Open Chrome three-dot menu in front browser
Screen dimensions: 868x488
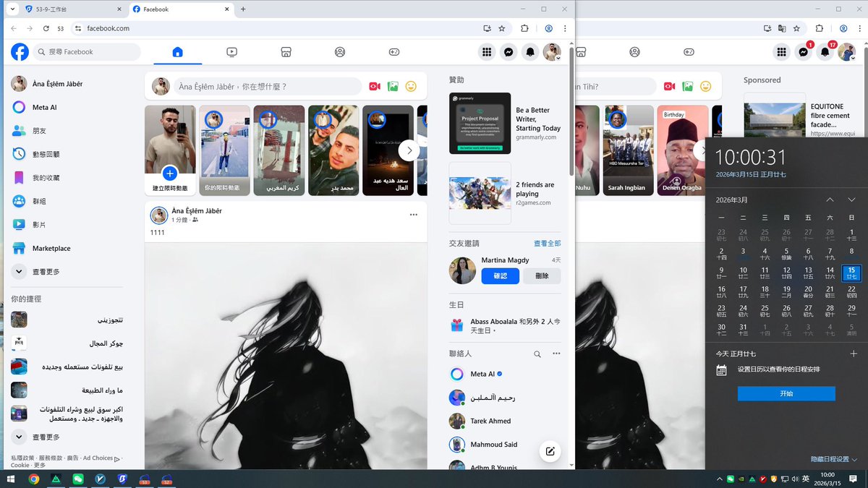click(565, 28)
